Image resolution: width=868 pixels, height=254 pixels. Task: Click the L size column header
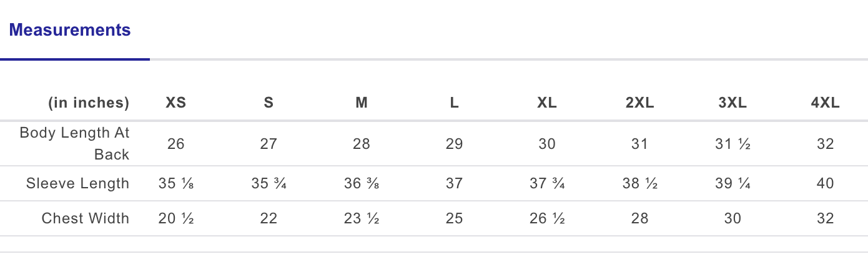(x=455, y=103)
